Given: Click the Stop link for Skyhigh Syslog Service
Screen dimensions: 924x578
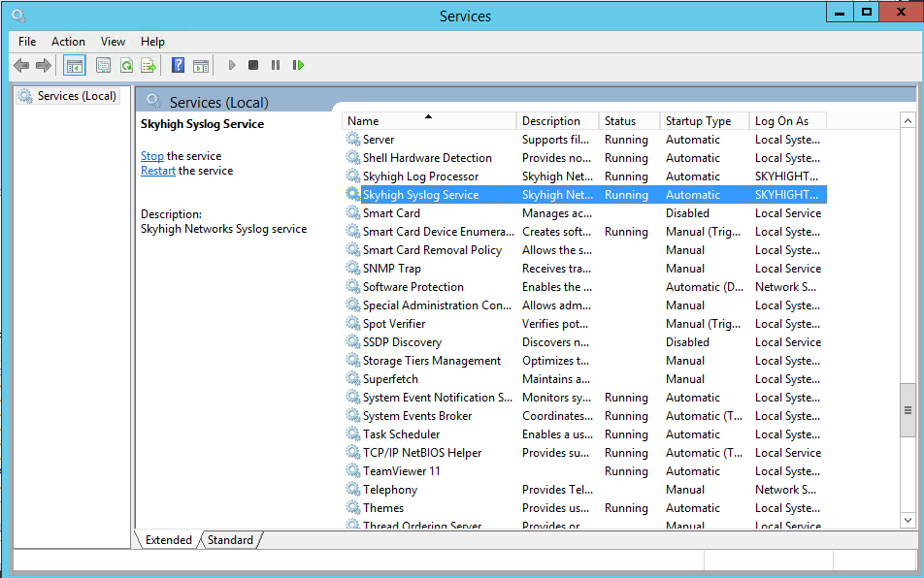Looking at the screenshot, I should pyautogui.click(x=154, y=155).
